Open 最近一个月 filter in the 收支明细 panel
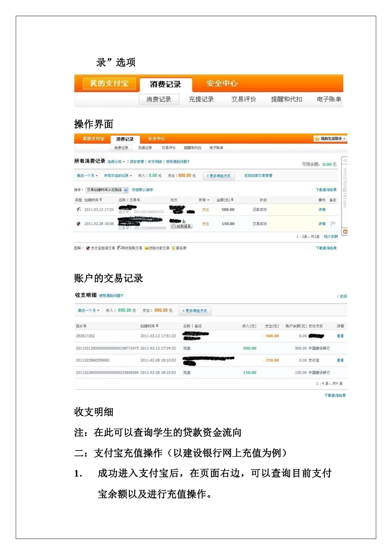Image resolution: width=392 pixels, height=555 pixels. pyautogui.click(x=89, y=311)
